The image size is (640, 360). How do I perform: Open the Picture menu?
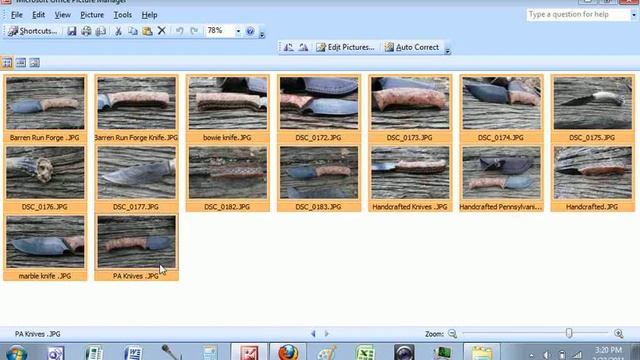(x=92, y=15)
